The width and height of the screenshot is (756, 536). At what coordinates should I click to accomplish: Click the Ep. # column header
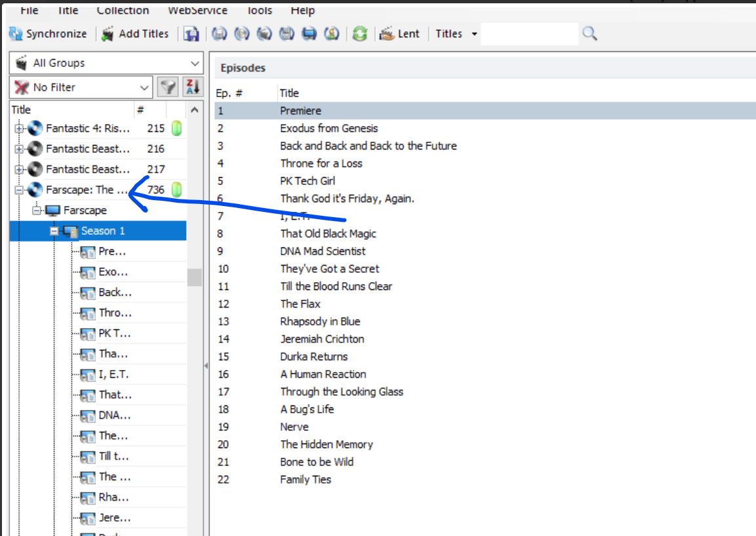pyautogui.click(x=229, y=93)
